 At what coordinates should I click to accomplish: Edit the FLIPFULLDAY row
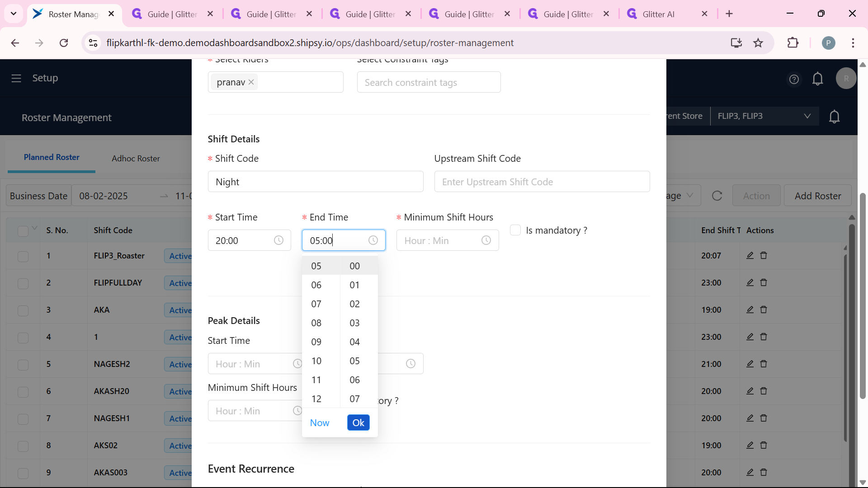(x=750, y=282)
